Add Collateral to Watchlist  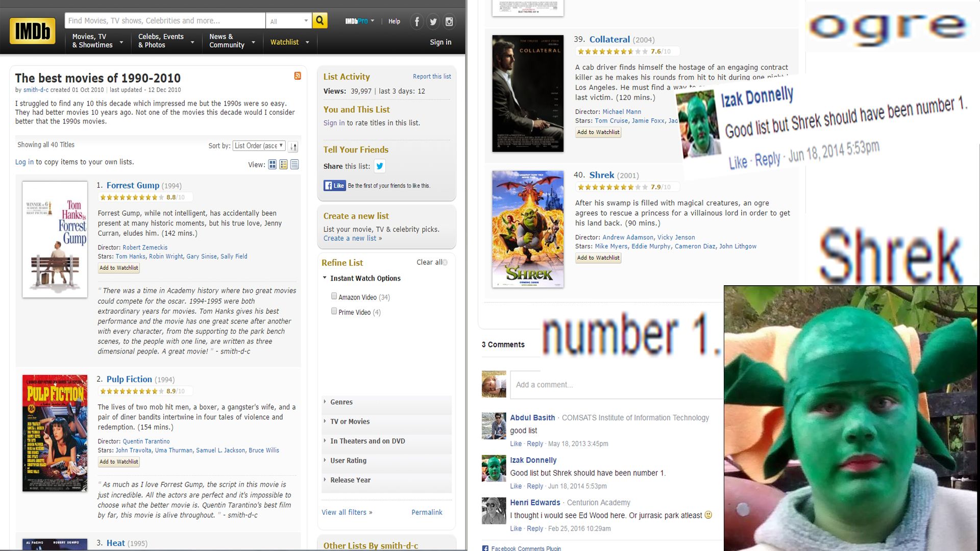[x=598, y=132]
